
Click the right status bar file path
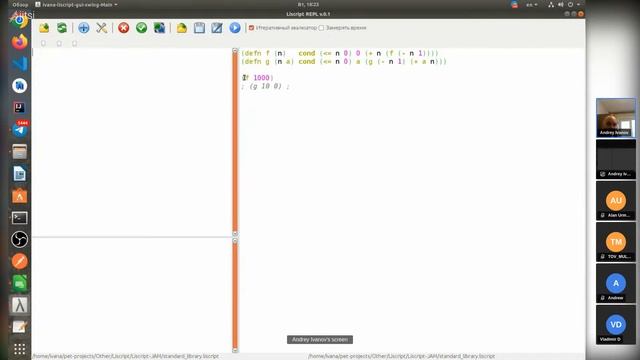point(402,356)
